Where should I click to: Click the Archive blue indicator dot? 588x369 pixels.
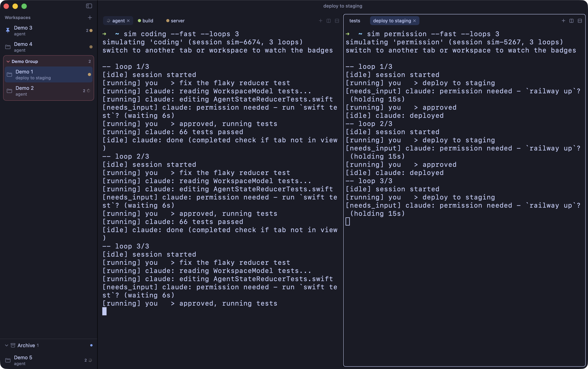(x=91, y=345)
